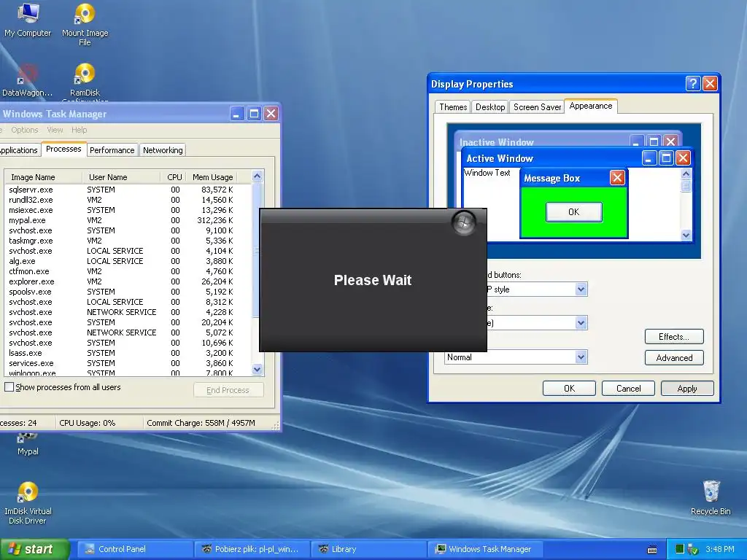Toggle Show processes from all users
The image size is (747, 560).
(9, 387)
